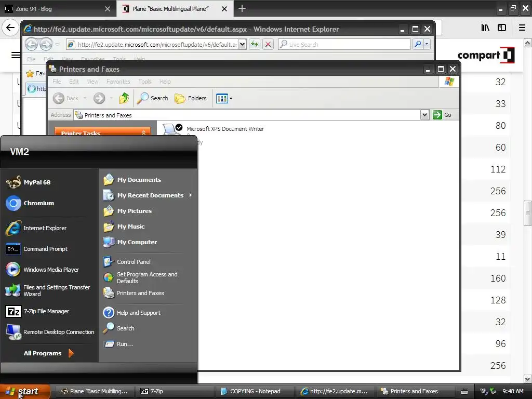Open My Computer from the Start menu
Screen dimensions: 532x399
click(x=130, y=242)
